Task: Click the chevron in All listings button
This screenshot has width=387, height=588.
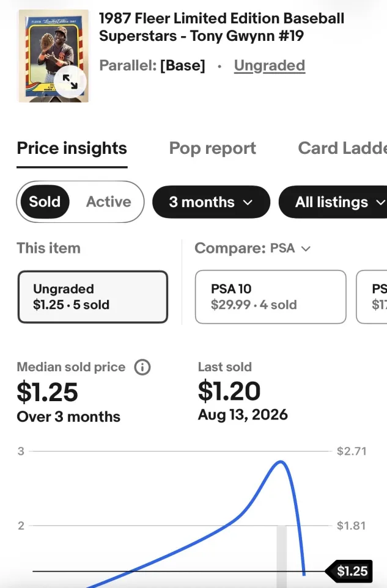Action: [x=381, y=203]
